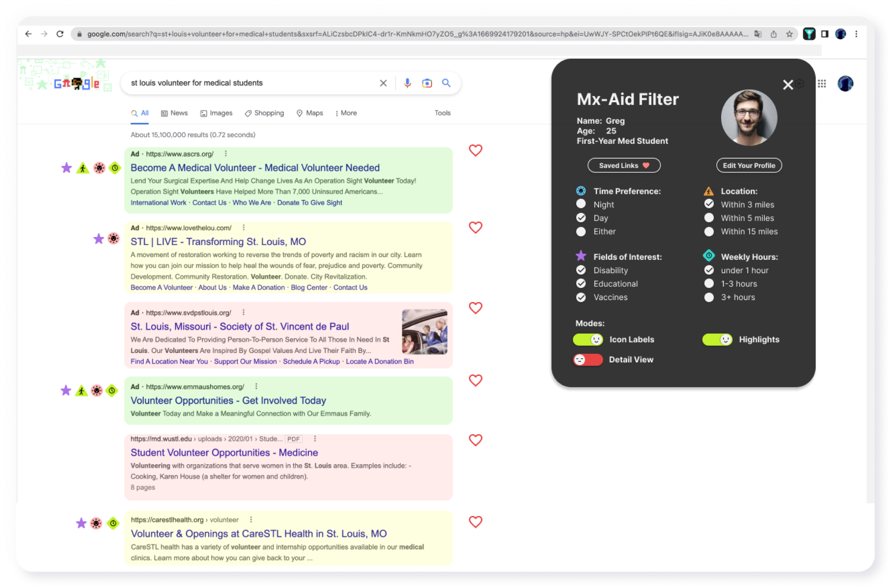This screenshot has height=588, width=891.
Task: Save the lovethelou.com result with its heart
Action: click(475, 227)
